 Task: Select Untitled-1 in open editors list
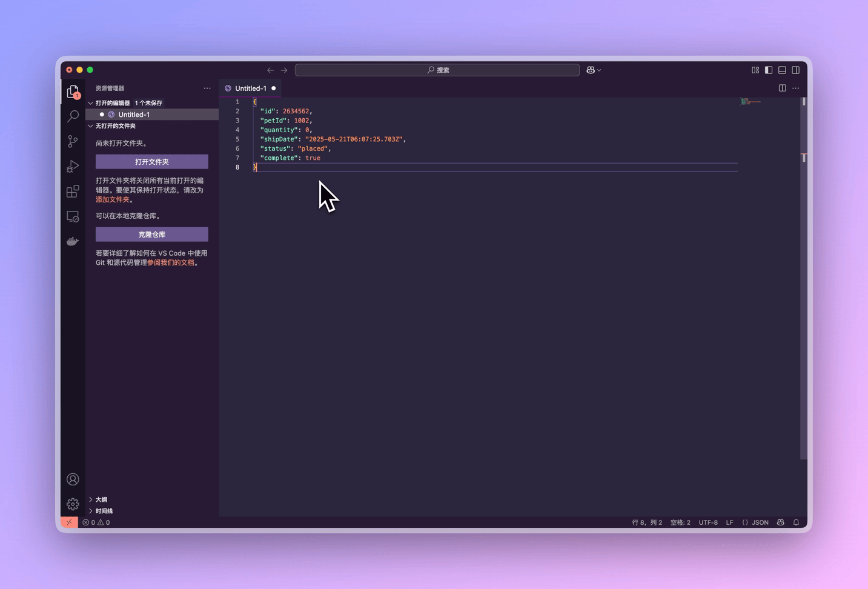click(x=151, y=115)
